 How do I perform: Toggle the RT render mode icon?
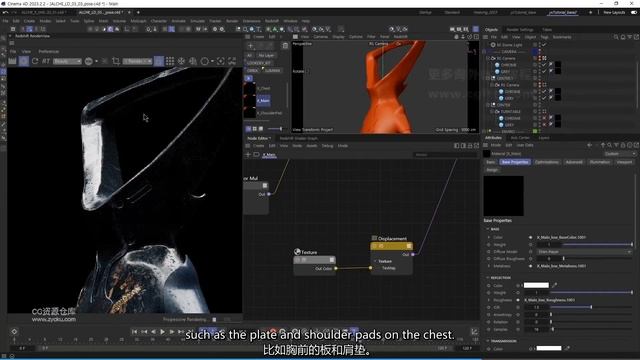pyautogui.click(x=46, y=61)
